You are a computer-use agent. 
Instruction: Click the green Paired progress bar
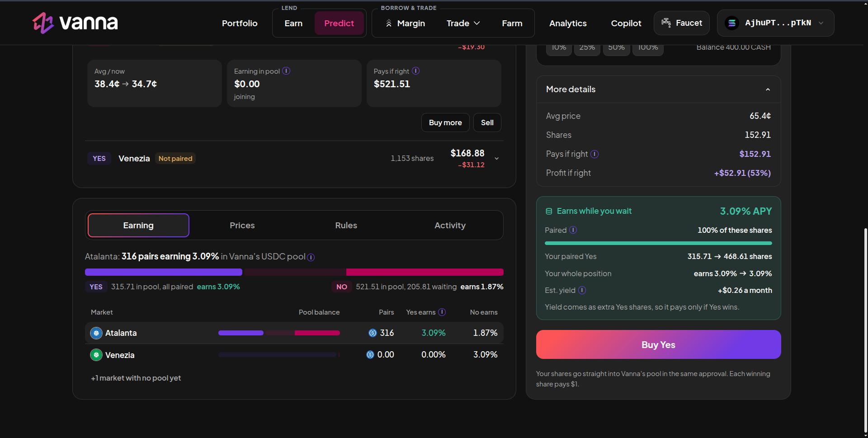[658, 243]
